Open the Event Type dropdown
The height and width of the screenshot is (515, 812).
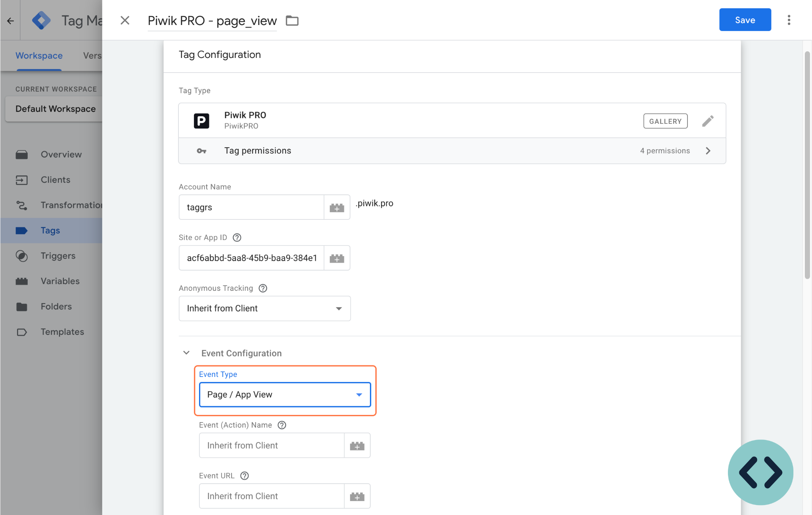click(x=285, y=394)
